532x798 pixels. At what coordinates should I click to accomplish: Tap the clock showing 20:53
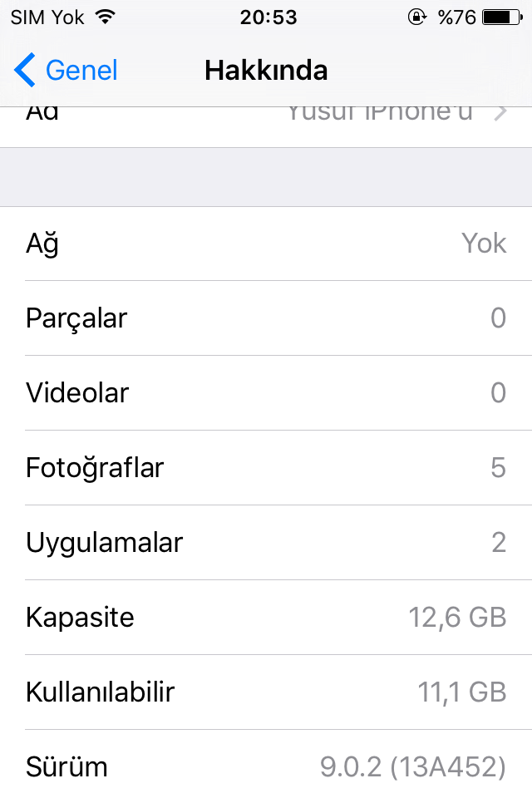coord(268,17)
